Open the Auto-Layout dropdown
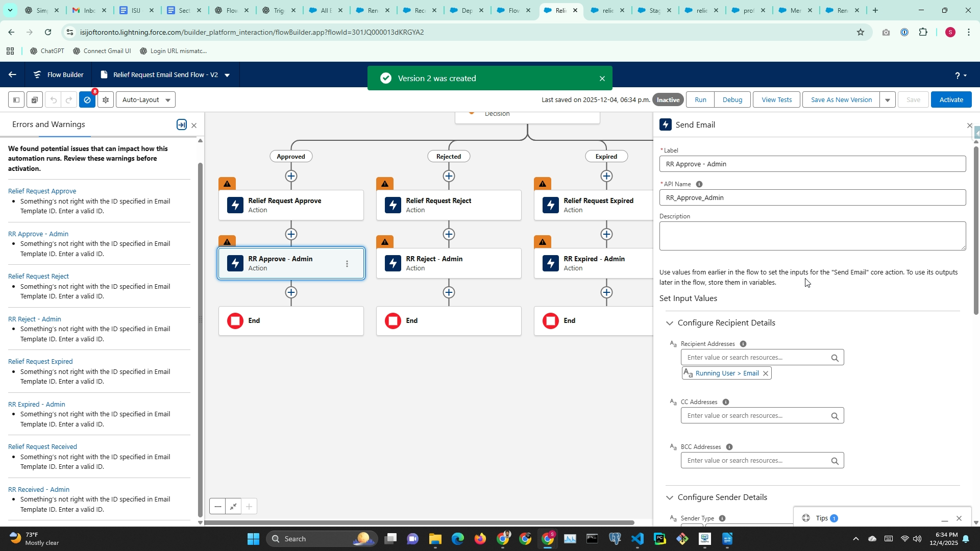Screen dimensions: 980x551 [146, 100]
